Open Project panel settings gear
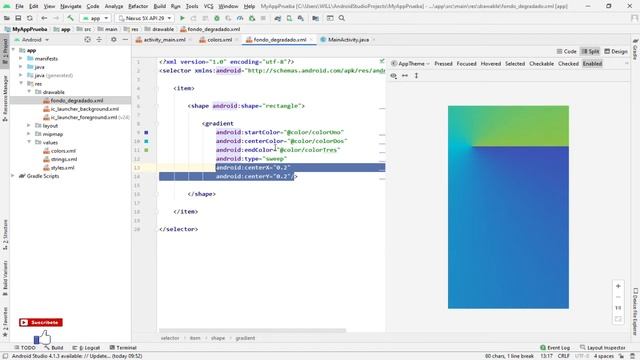640x360 pixels. [113, 40]
